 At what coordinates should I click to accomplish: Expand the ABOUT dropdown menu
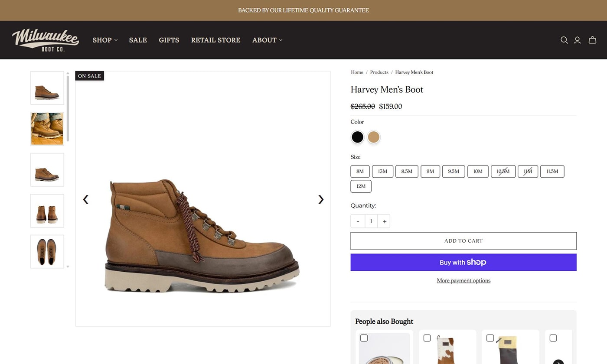pyautogui.click(x=267, y=40)
